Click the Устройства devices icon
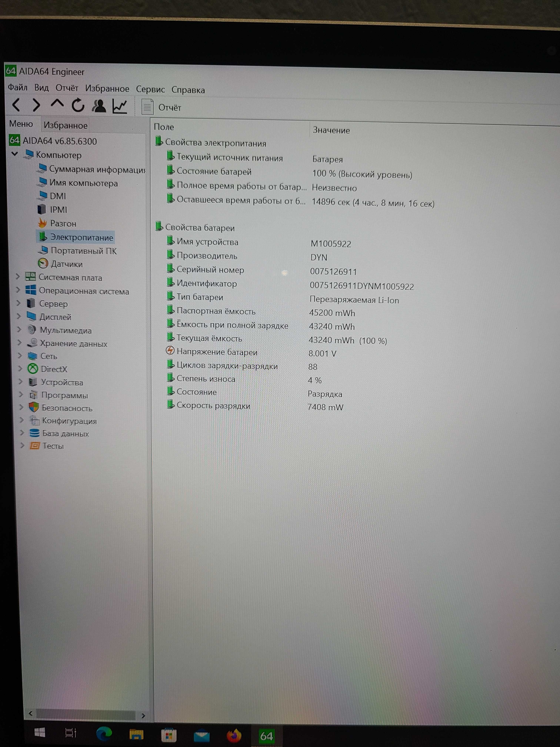The width and height of the screenshot is (560, 747). [33, 382]
